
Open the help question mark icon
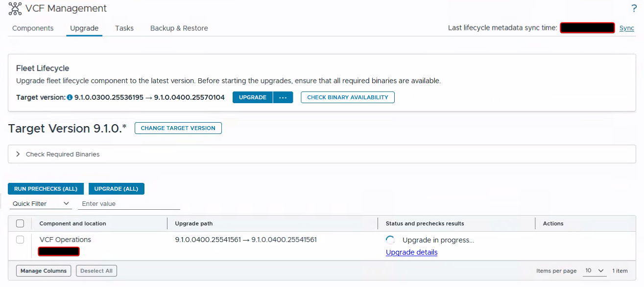(x=634, y=8)
